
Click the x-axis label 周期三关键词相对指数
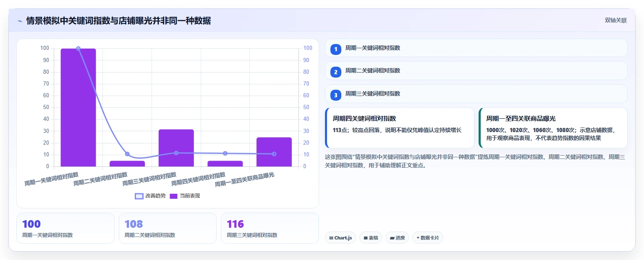pos(149,179)
